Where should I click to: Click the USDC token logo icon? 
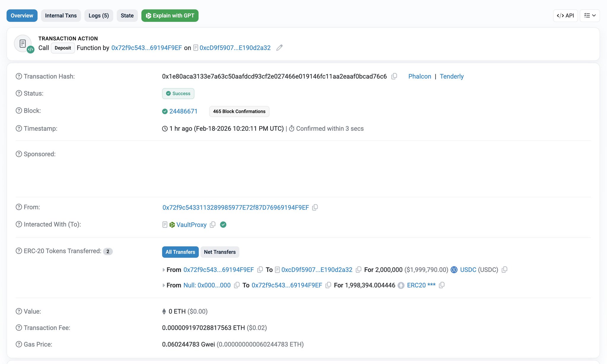coord(454,270)
